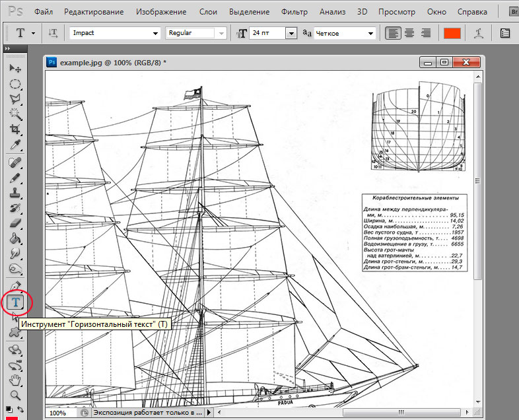This screenshot has height=420, width=519.
Task: Choose the Clone Stamp tool
Action: tap(15, 193)
